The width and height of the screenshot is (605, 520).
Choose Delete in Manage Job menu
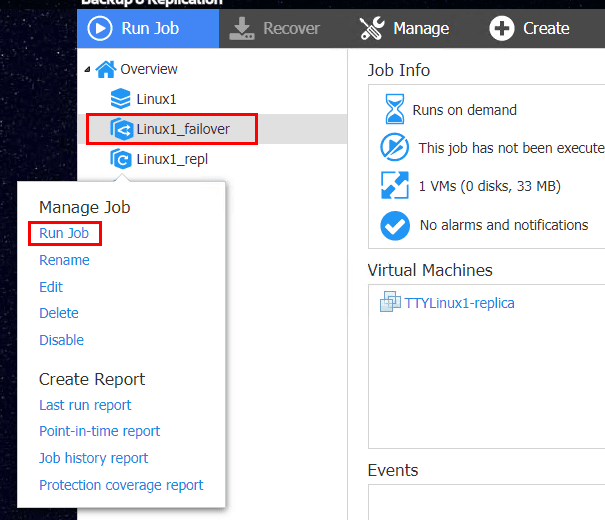(59, 313)
